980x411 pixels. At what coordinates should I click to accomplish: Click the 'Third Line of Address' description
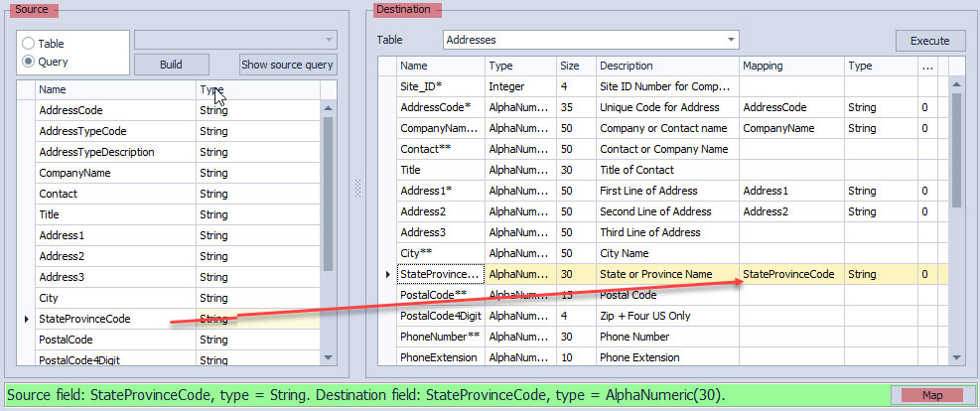point(667,232)
